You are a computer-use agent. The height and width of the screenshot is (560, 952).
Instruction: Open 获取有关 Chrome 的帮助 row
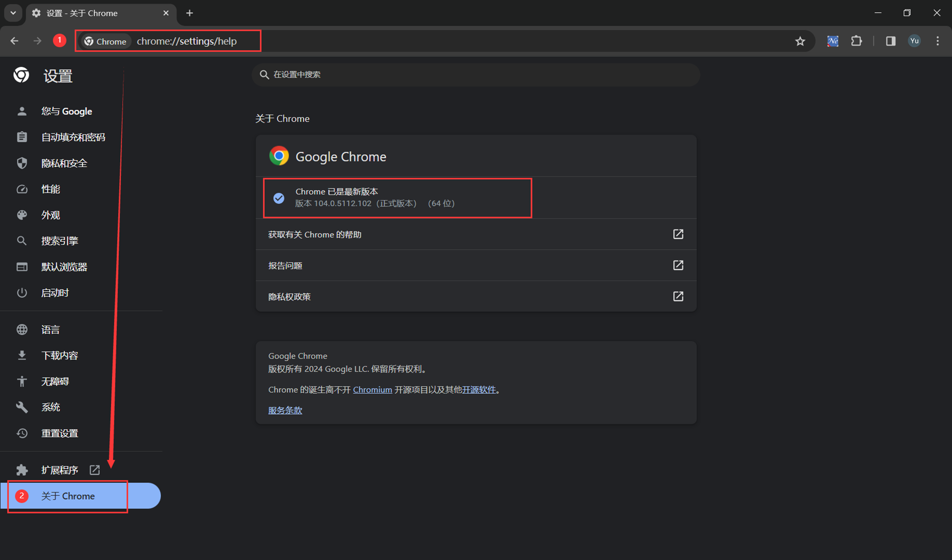[x=476, y=234]
